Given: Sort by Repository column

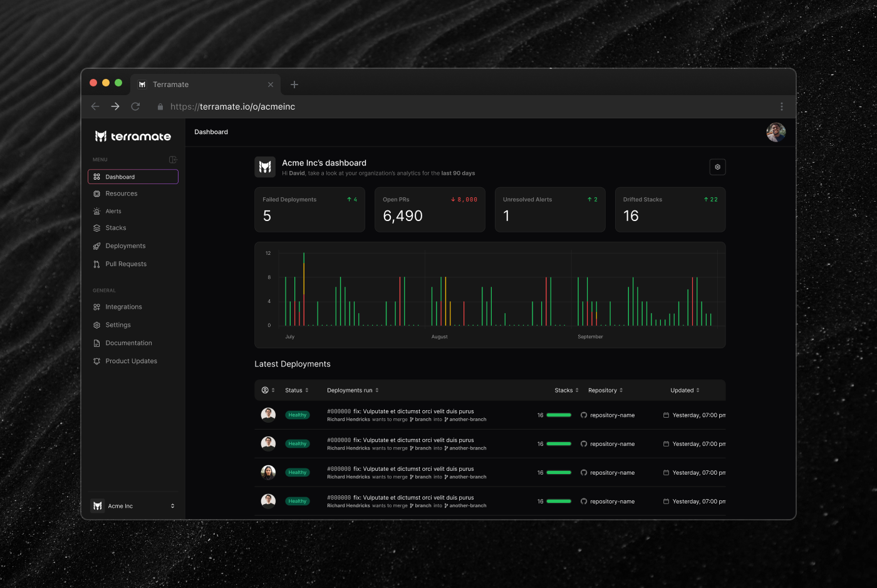Looking at the screenshot, I should (x=605, y=390).
